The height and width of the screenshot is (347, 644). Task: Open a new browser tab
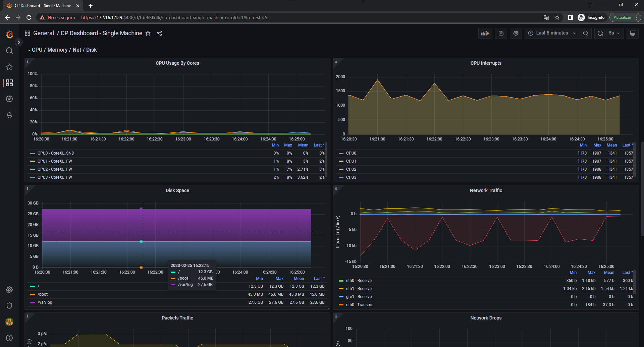(x=91, y=6)
